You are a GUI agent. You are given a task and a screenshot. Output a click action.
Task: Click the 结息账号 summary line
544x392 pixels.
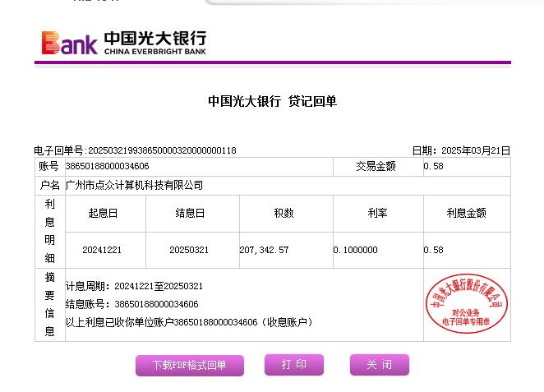click(131, 304)
